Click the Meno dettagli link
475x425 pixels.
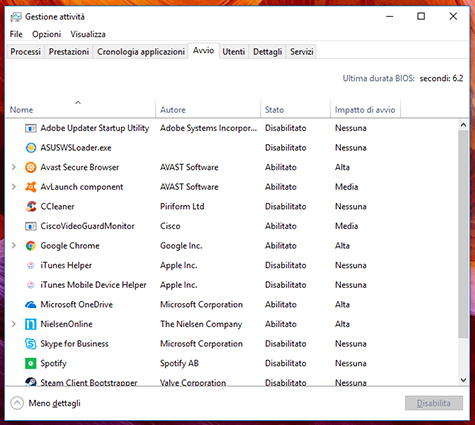[x=54, y=403]
